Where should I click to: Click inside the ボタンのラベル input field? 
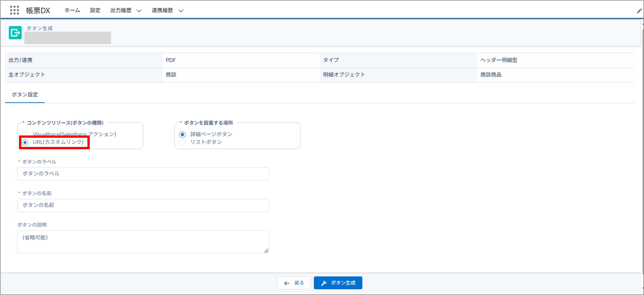[143, 174]
